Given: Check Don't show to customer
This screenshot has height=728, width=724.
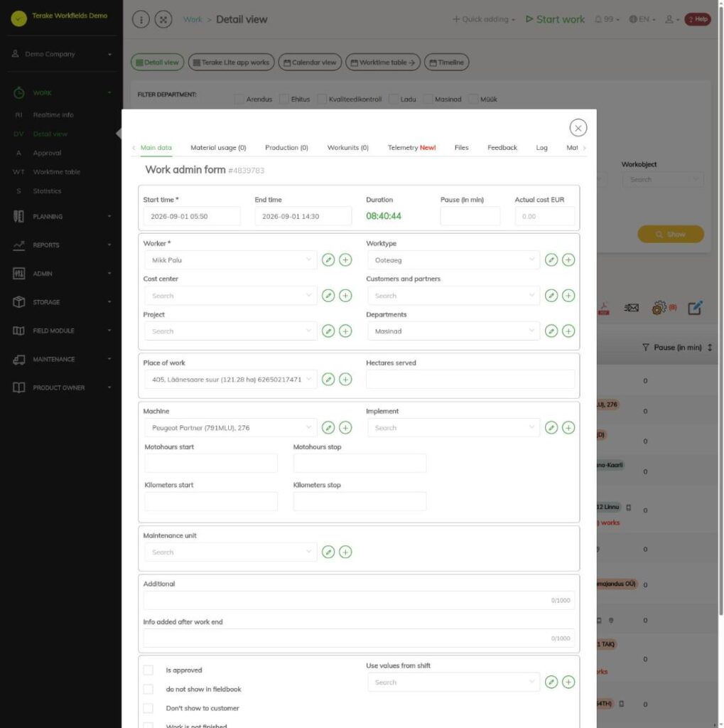Looking at the screenshot, I should (148, 708).
